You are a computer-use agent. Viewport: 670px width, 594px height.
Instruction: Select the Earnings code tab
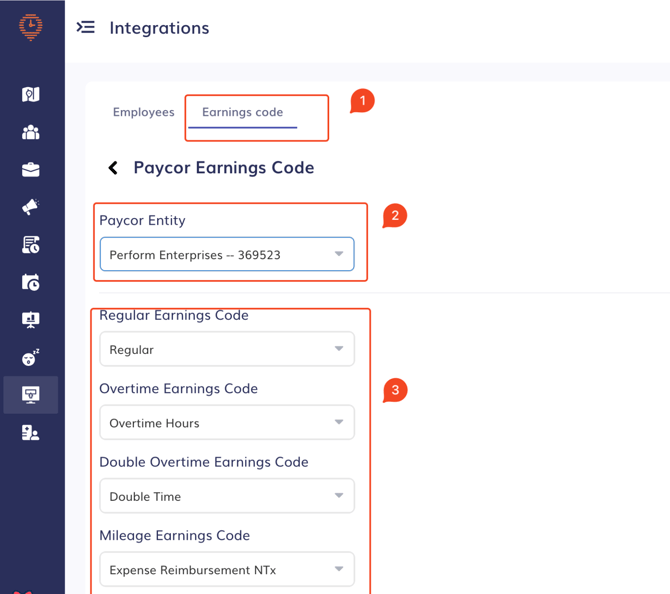(242, 112)
